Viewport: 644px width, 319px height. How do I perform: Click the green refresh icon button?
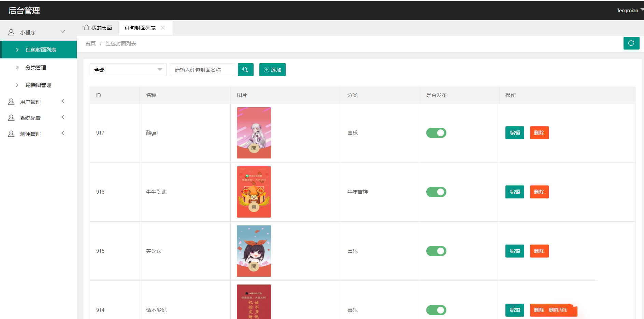(631, 43)
